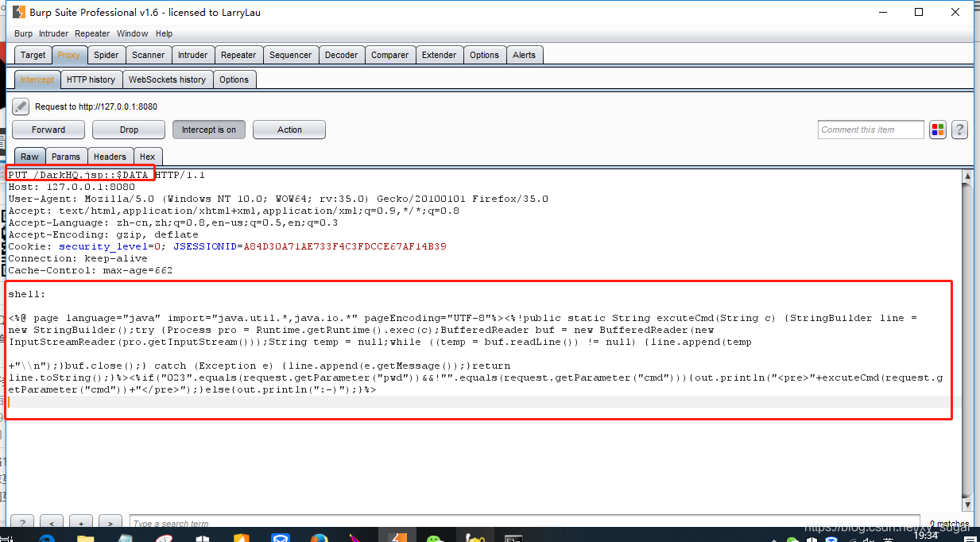Screen dimensions: 980x542
Task: Click the search help '?' button at the bottom
Action: pos(22,523)
